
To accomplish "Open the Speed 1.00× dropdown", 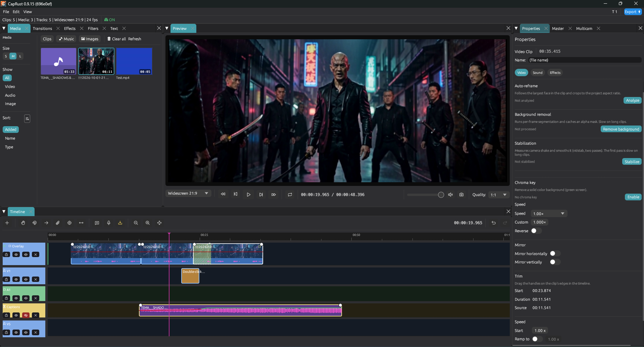I will tap(549, 214).
